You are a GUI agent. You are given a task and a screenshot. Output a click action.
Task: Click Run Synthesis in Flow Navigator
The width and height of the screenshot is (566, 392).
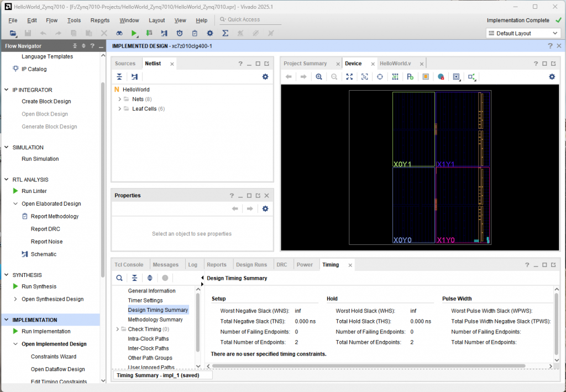[x=39, y=286]
